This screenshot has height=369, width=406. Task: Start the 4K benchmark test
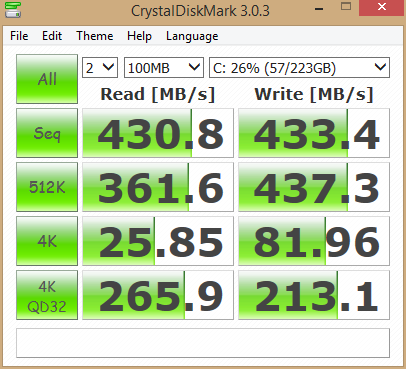tap(47, 241)
